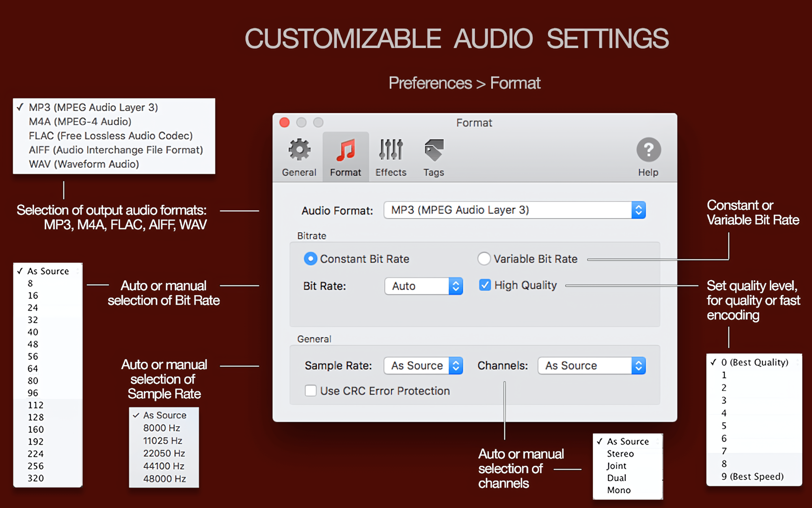Select Constant Bit Rate
812x508 pixels.
pos(310,258)
